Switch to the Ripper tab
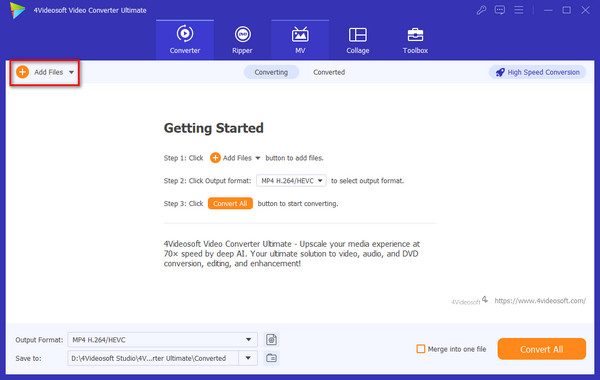 (x=242, y=40)
